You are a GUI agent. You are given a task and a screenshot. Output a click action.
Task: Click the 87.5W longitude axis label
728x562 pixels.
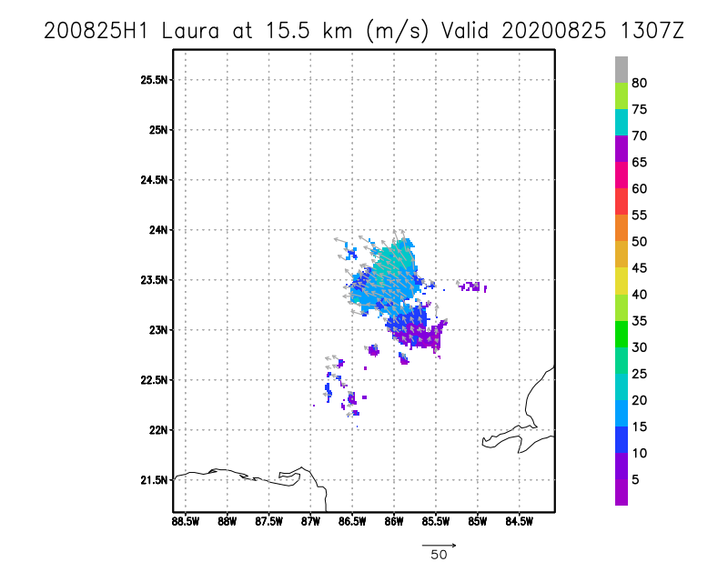click(268, 522)
